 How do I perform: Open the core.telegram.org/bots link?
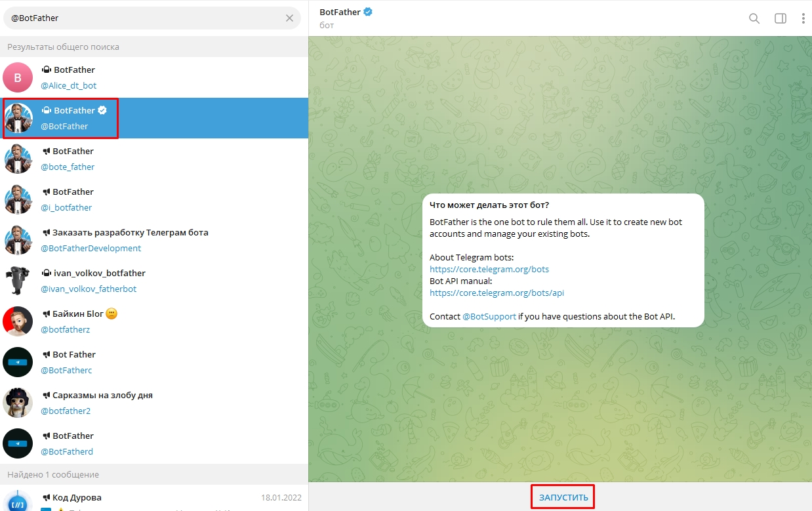(x=489, y=269)
